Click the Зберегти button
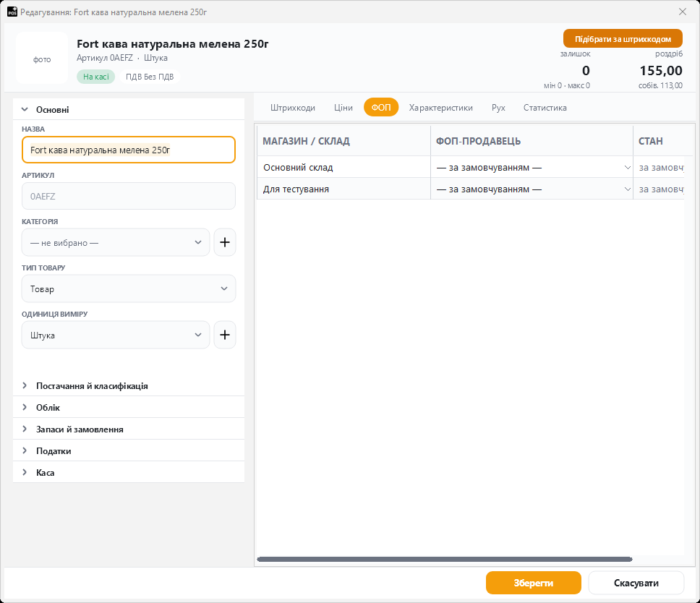The width and height of the screenshot is (700, 603). (534, 583)
